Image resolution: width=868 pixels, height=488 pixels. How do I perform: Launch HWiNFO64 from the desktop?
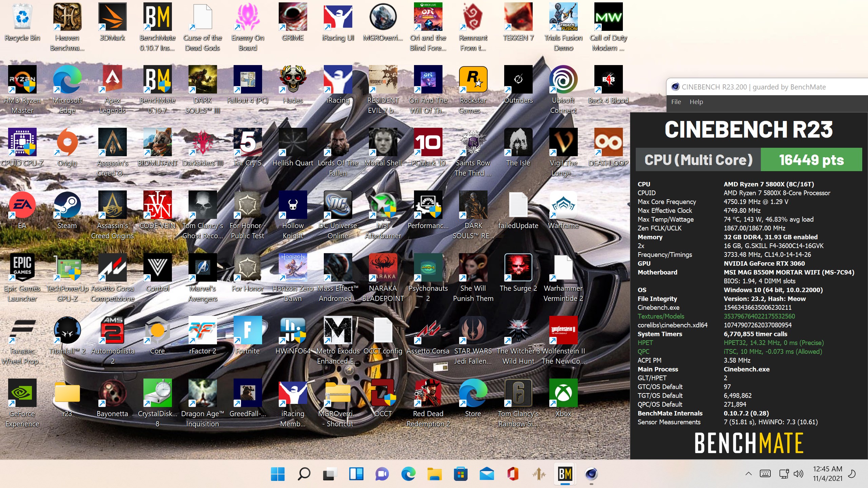293,336
